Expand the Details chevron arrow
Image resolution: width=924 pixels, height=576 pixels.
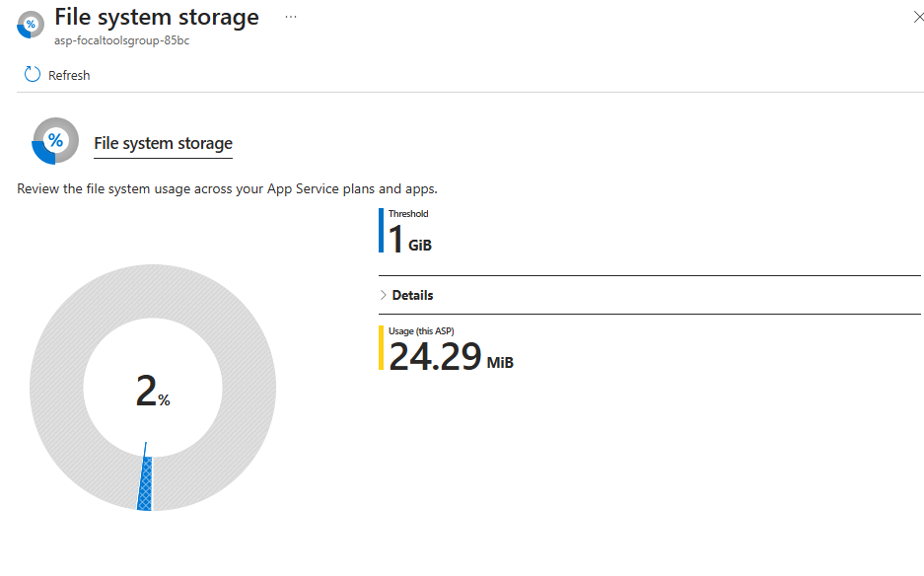tap(383, 295)
